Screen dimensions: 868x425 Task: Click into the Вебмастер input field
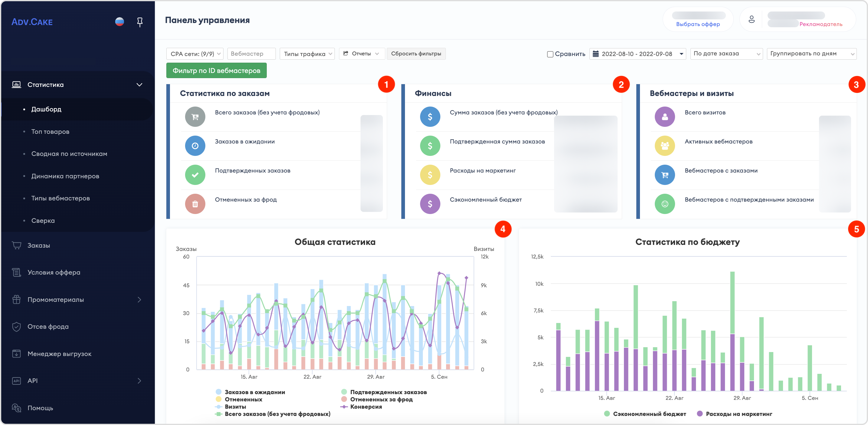pos(251,54)
